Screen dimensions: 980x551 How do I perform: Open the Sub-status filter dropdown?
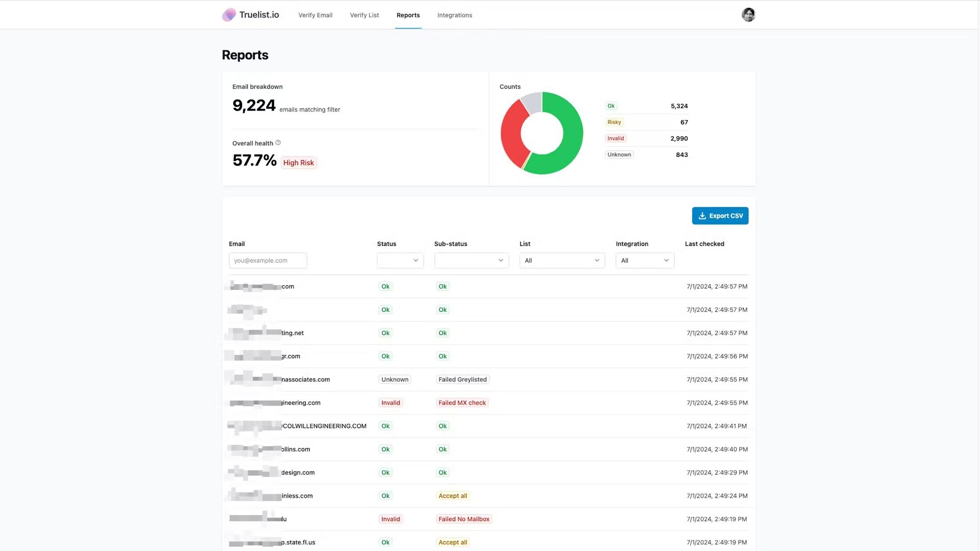pyautogui.click(x=471, y=261)
